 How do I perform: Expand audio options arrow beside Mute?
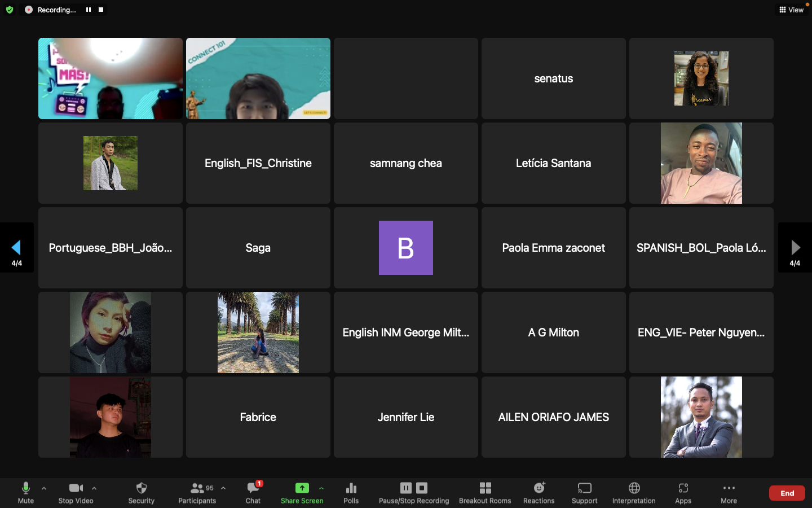[x=44, y=488]
